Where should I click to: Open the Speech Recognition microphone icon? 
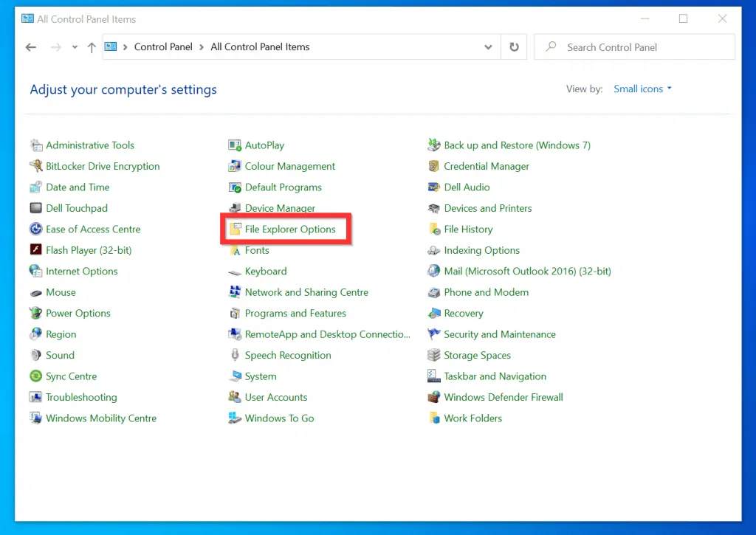coord(235,355)
